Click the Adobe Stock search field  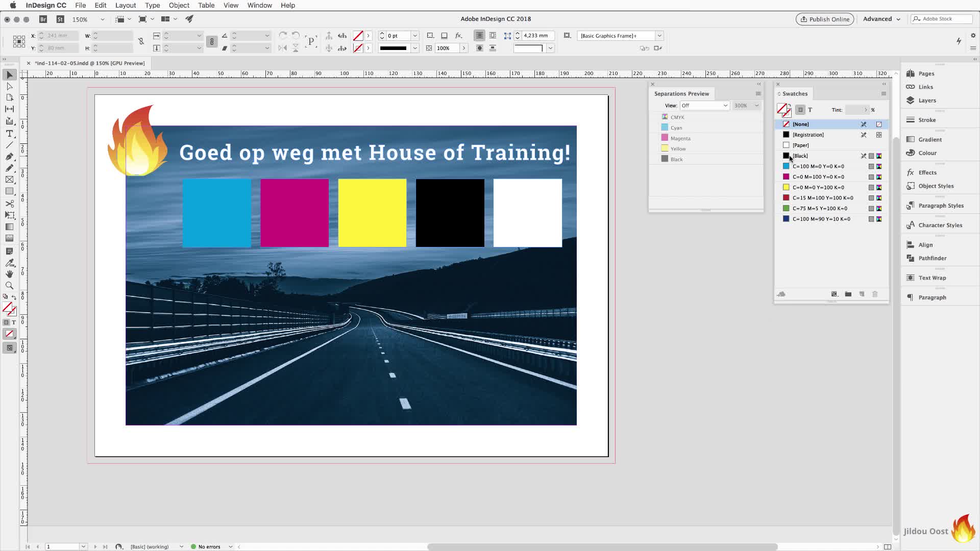point(942,19)
